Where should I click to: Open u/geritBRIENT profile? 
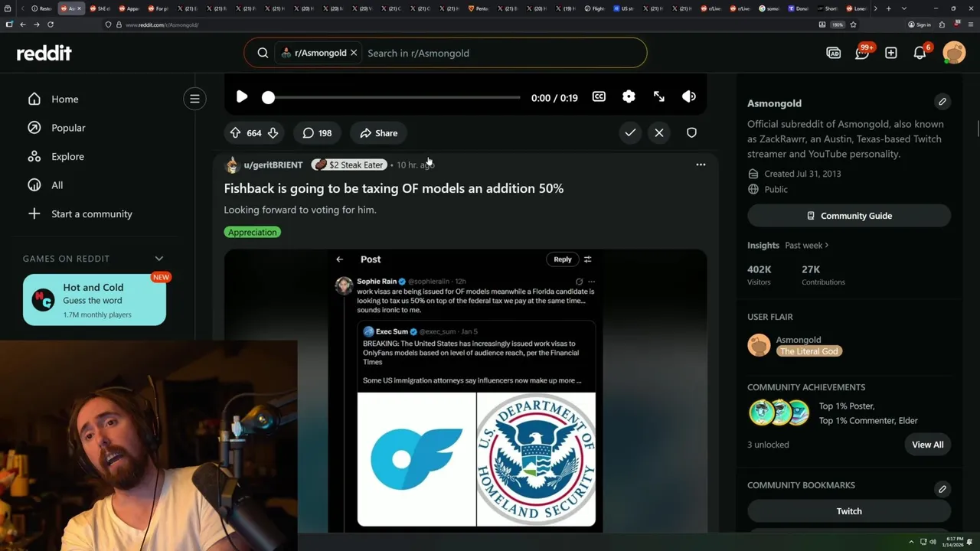[x=273, y=165]
